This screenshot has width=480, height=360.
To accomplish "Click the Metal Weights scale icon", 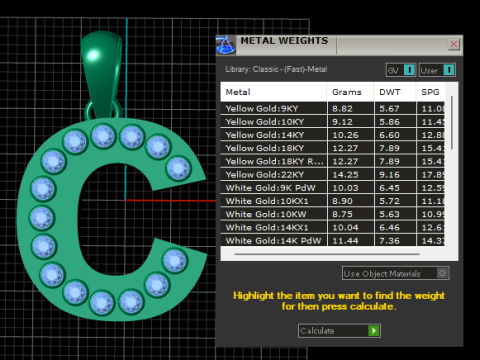I will click(x=225, y=45).
